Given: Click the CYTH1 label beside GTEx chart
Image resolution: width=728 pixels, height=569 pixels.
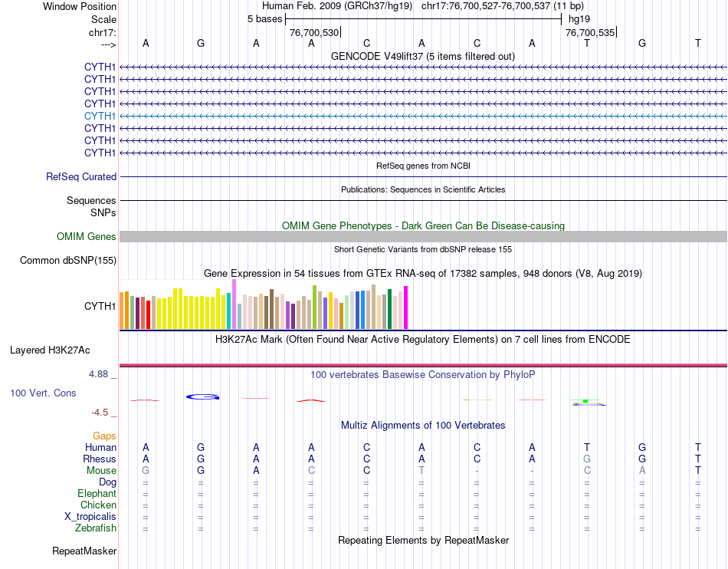Looking at the screenshot, I should pos(100,306).
